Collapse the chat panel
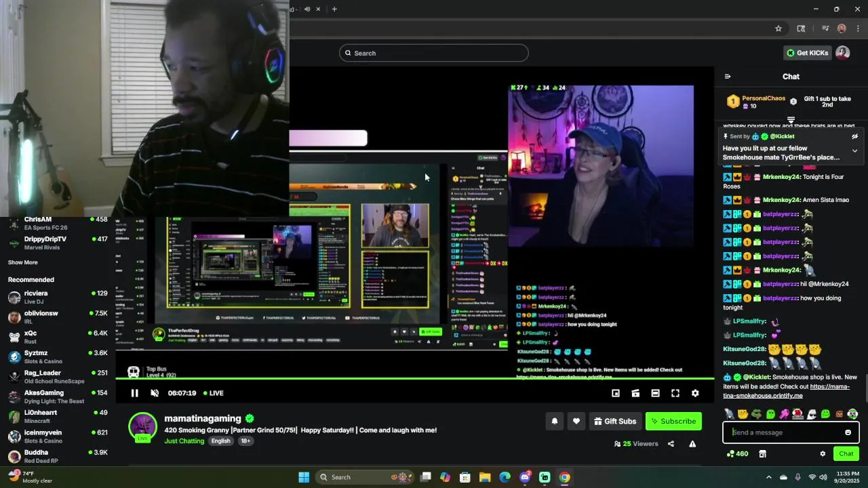868x488 pixels. [728, 77]
